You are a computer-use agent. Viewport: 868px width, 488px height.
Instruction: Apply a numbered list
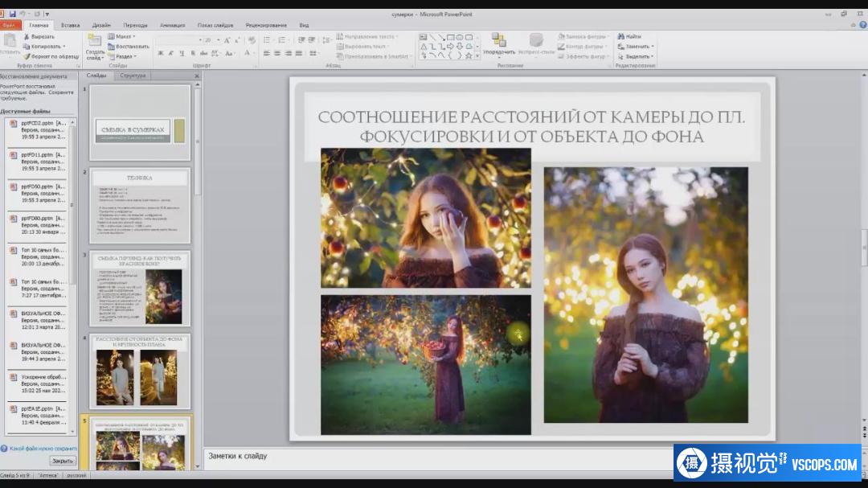coord(283,40)
